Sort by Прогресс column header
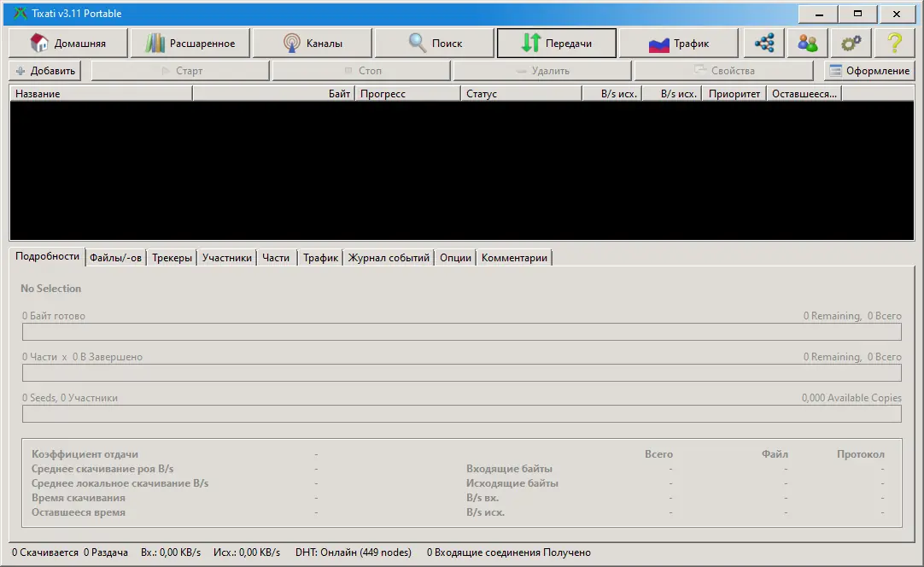This screenshot has height=567, width=924. (407, 94)
